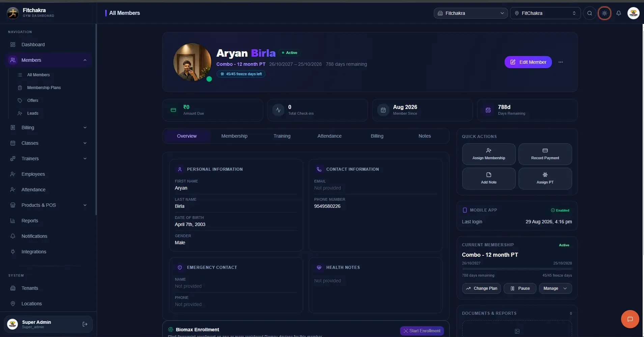Click the Locations pin icon in sidebar
The height and width of the screenshot is (337, 644).
pos(13,304)
